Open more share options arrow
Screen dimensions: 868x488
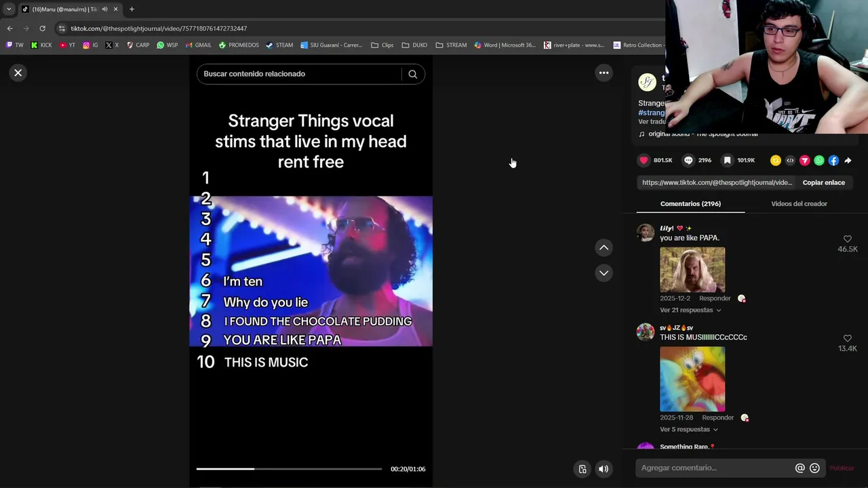click(848, 161)
